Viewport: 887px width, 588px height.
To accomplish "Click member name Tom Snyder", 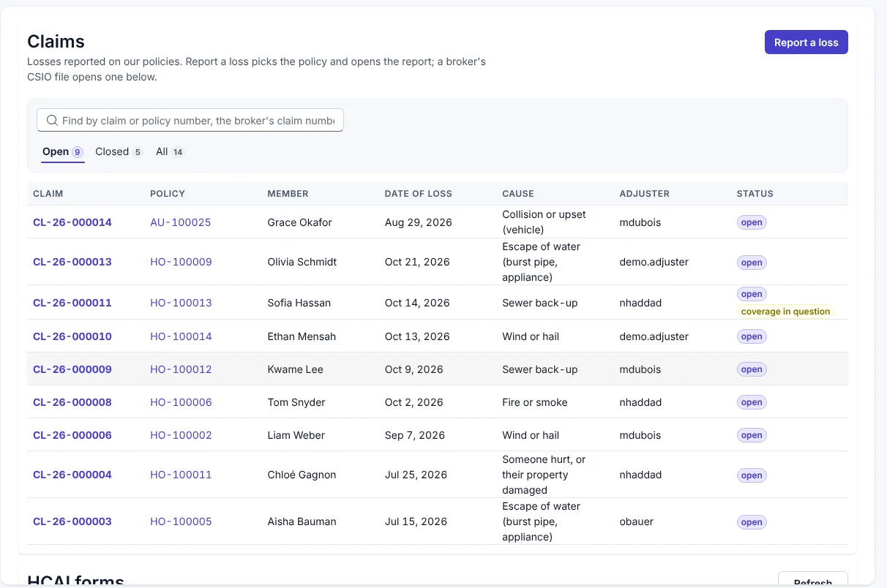I will point(296,402).
